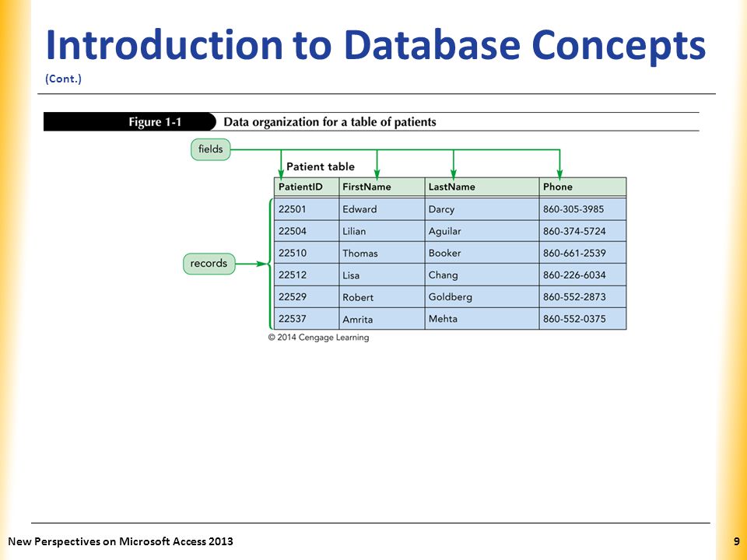Viewport: 747px width, 560px height.
Task: Click the "Patient table" heading
Action: click(x=320, y=166)
